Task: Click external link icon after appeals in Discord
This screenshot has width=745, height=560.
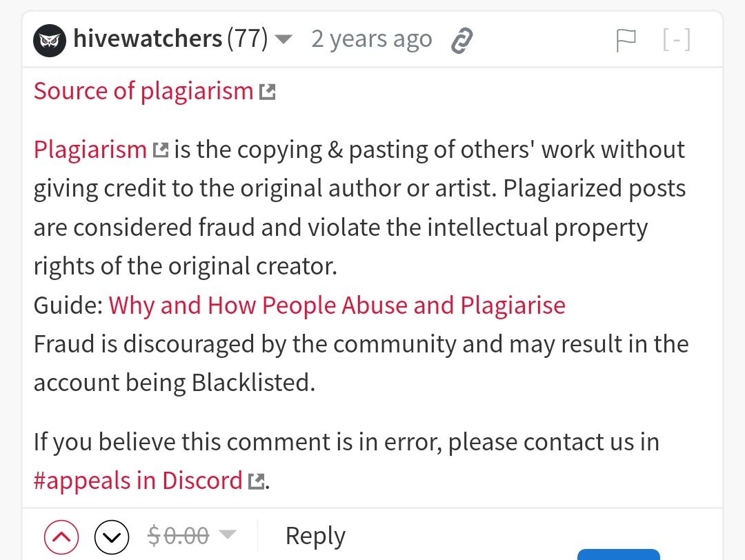Action: 257,481
